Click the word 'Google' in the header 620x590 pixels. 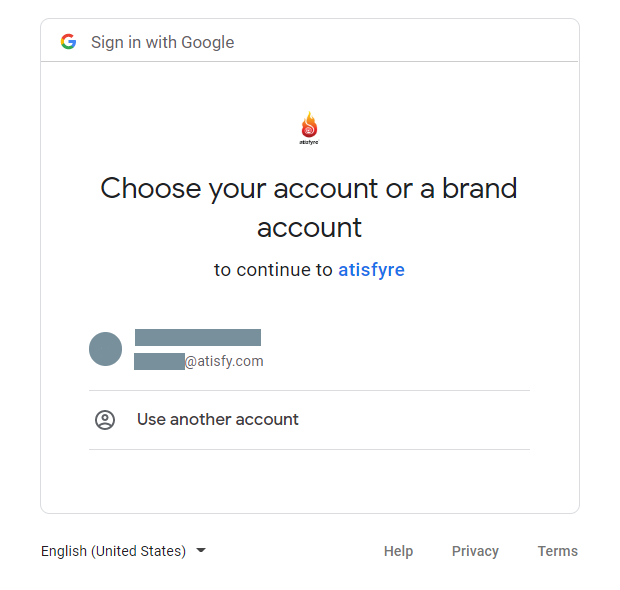[x=208, y=42]
